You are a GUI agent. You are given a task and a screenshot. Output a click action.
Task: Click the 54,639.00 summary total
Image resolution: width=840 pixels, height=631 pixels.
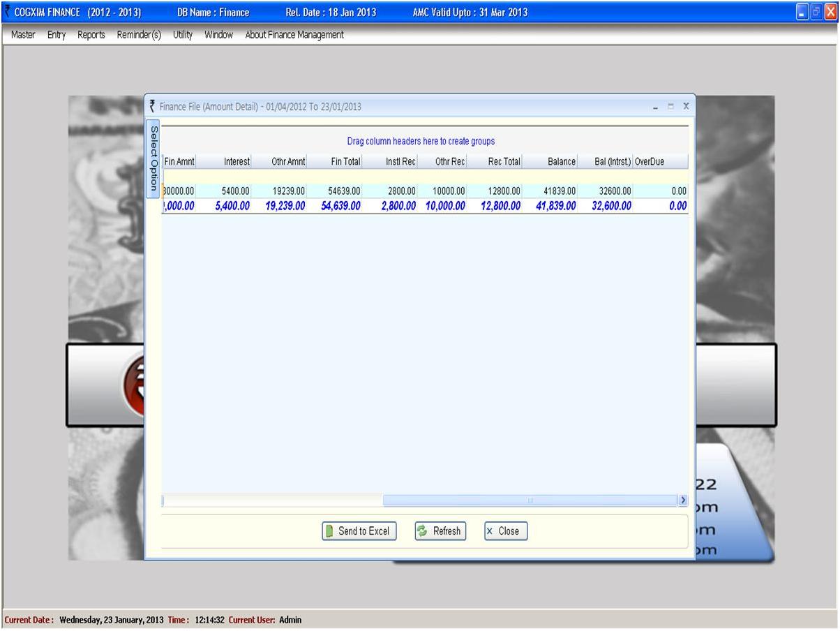(341, 206)
